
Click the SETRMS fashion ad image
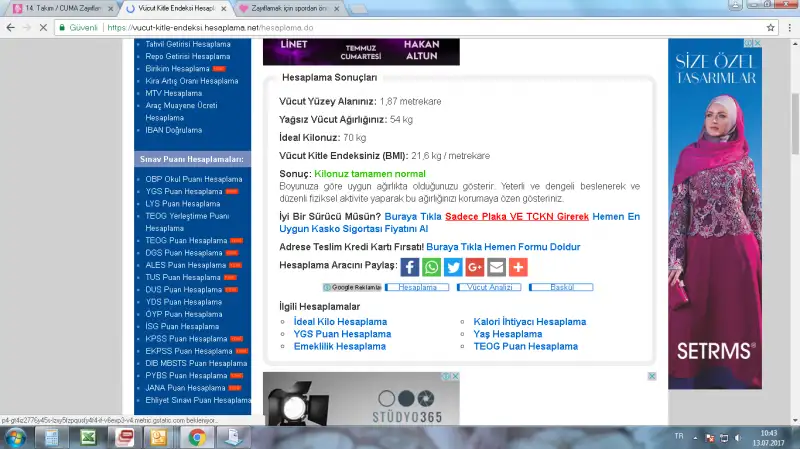(715, 214)
